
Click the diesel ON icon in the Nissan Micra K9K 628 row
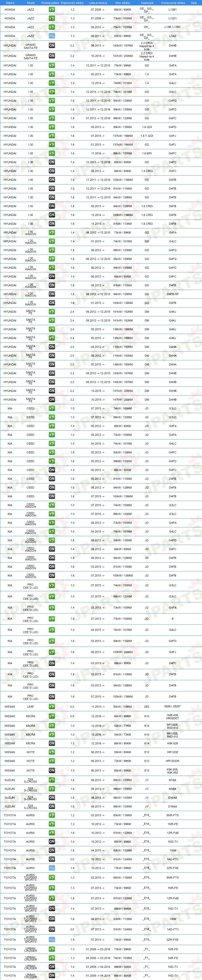[52, 743]
